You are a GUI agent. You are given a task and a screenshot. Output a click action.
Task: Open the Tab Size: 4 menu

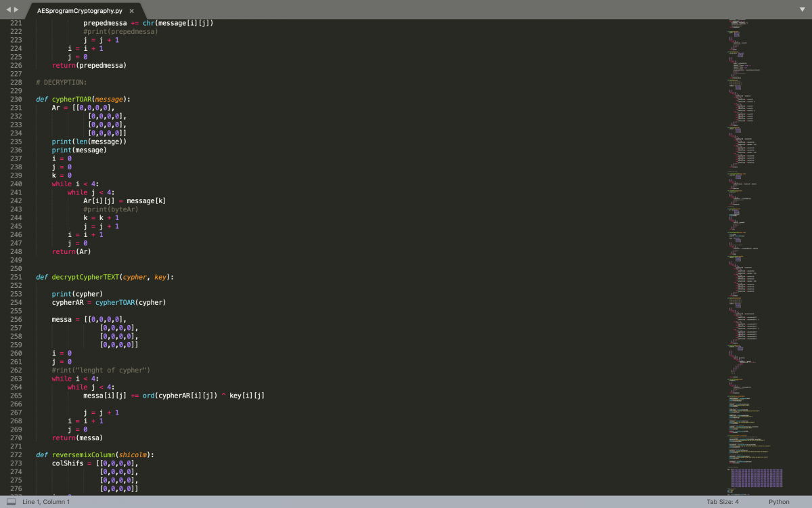tap(723, 502)
